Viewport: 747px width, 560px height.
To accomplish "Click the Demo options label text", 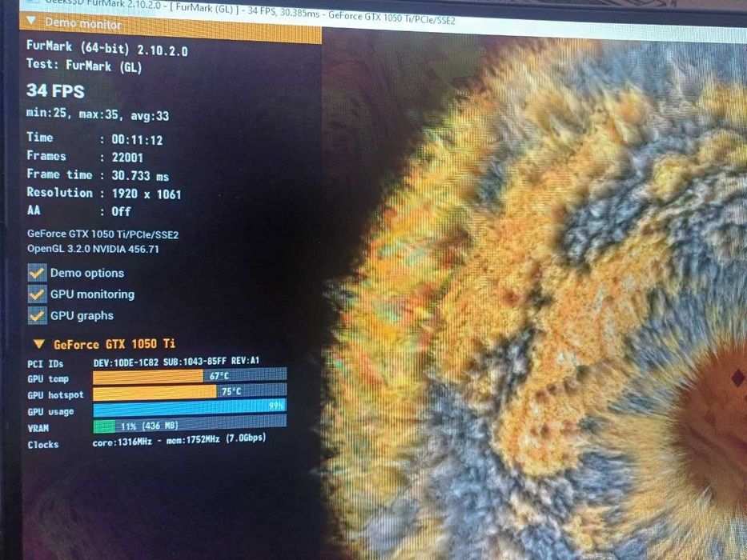I will 87,273.
